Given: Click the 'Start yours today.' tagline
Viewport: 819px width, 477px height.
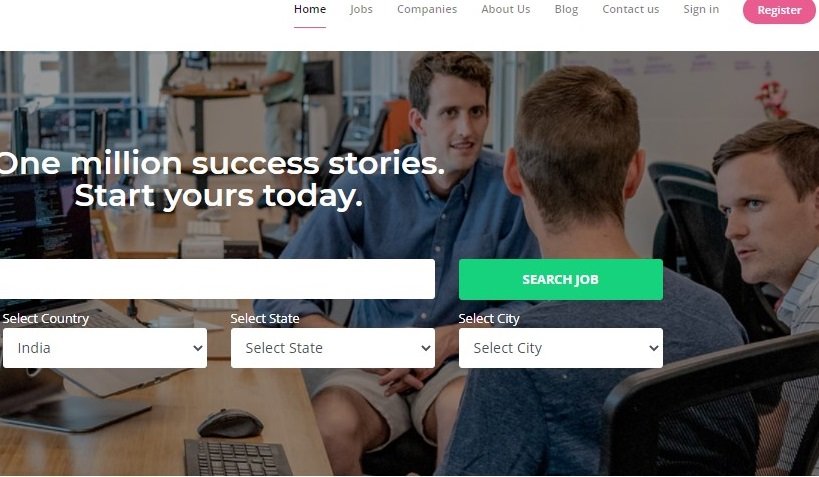Looking at the screenshot, I should click(218, 196).
